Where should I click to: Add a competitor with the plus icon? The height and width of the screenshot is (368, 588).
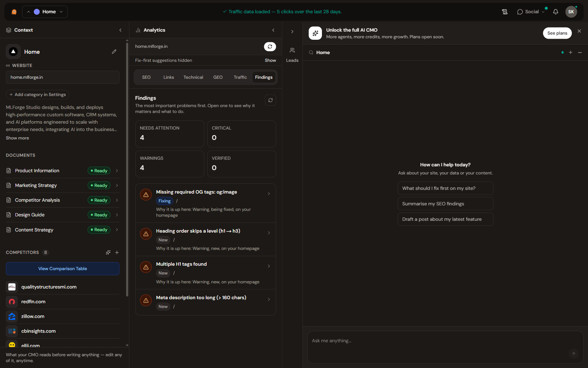coord(117,252)
